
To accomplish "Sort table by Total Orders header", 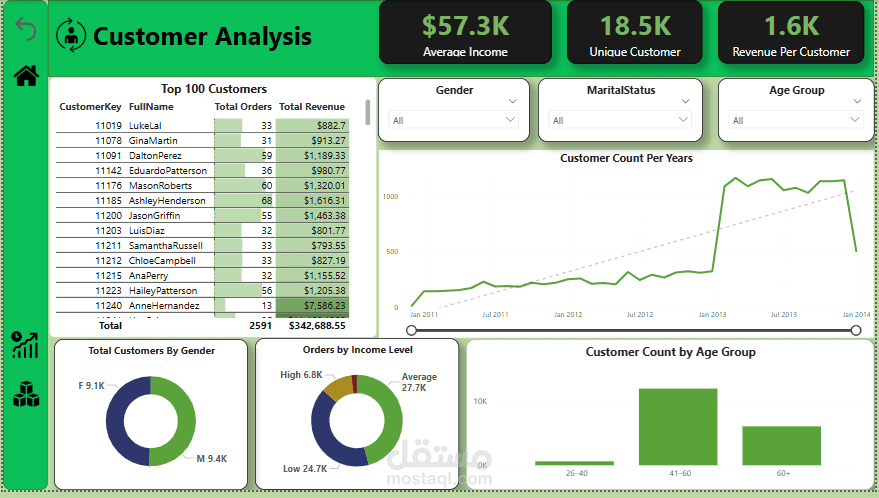I will pos(243,107).
